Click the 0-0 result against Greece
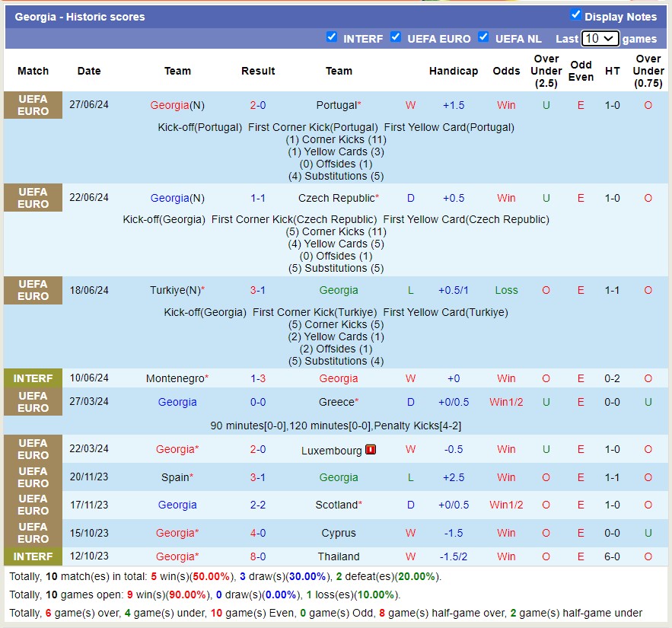 click(x=258, y=402)
